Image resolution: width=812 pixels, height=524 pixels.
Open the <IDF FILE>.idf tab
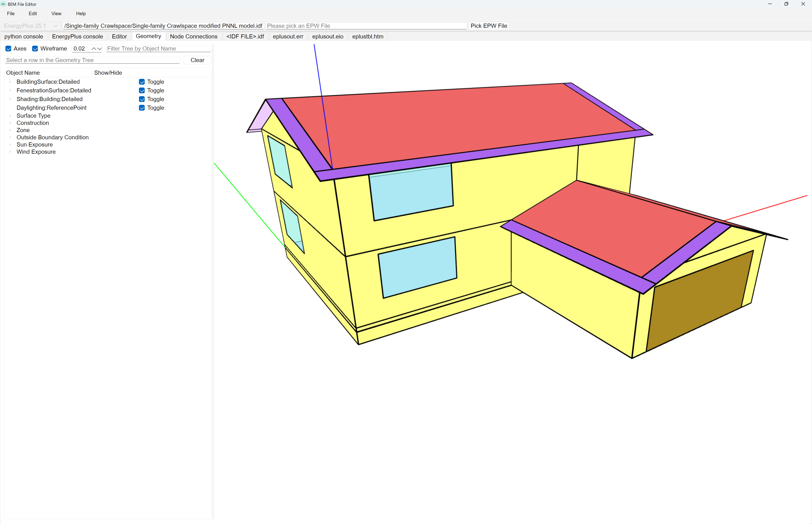coord(245,36)
